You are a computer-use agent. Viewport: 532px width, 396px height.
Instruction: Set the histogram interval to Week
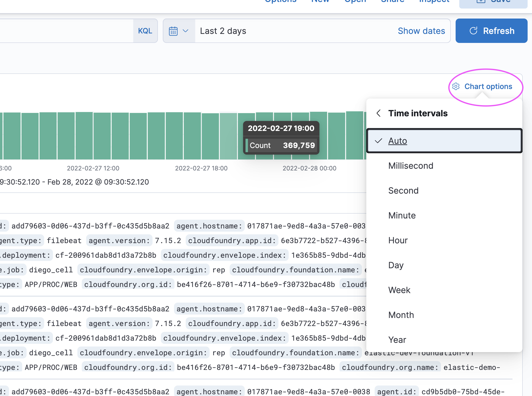click(x=399, y=290)
